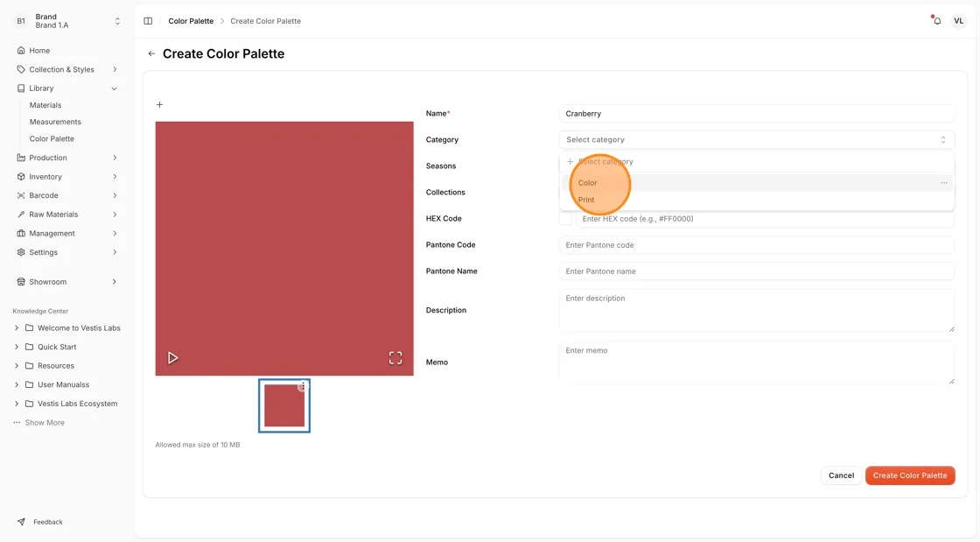980x542 pixels.
Task: Click the Management briefcase icon
Action: [x=21, y=234]
